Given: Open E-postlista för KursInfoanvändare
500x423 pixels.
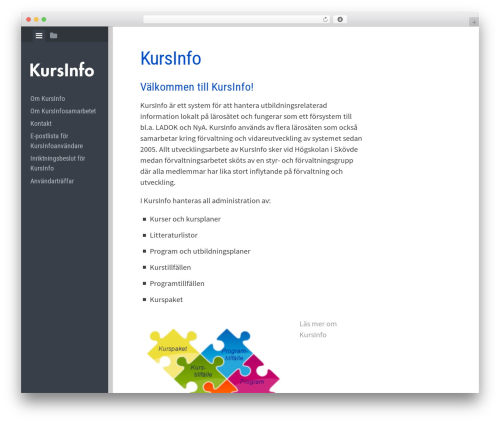Looking at the screenshot, I should click(x=57, y=141).
